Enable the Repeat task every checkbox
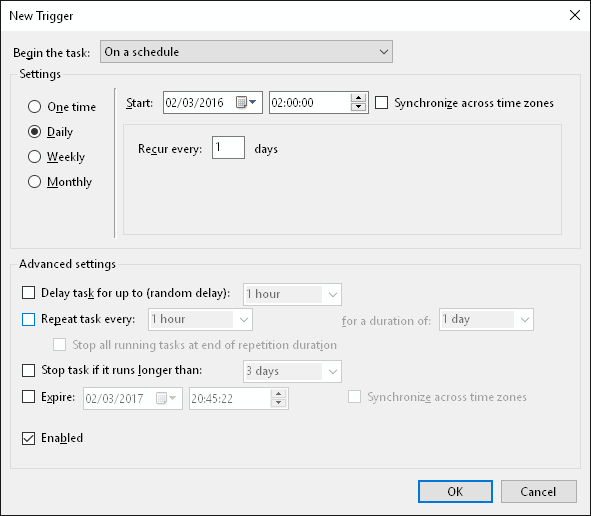Viewport: 591px width, 516px height. pos(28,319)
